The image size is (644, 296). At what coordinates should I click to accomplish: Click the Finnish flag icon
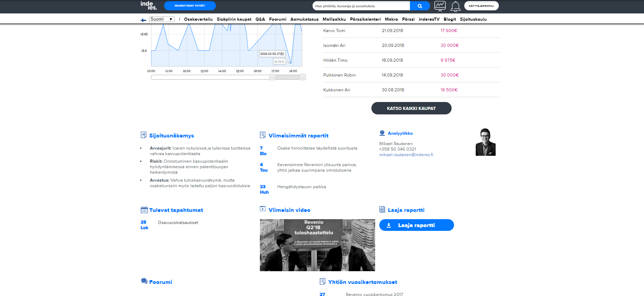[144, 20]
